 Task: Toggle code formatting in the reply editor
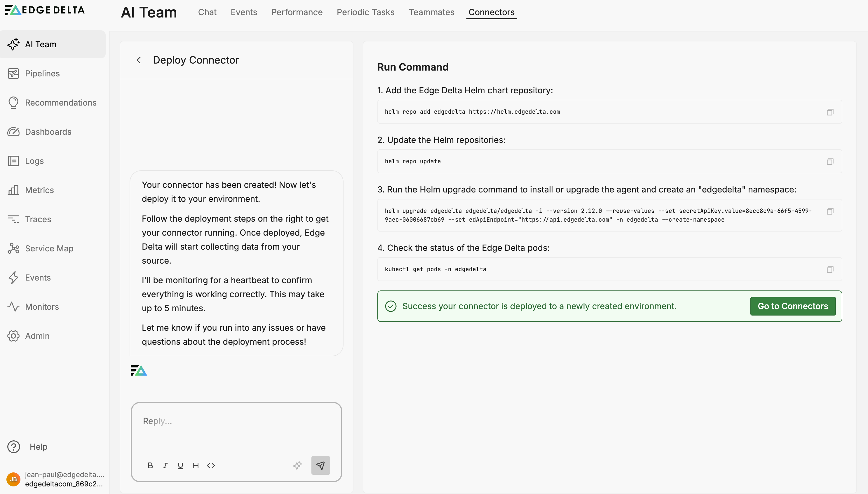point(210,465)
